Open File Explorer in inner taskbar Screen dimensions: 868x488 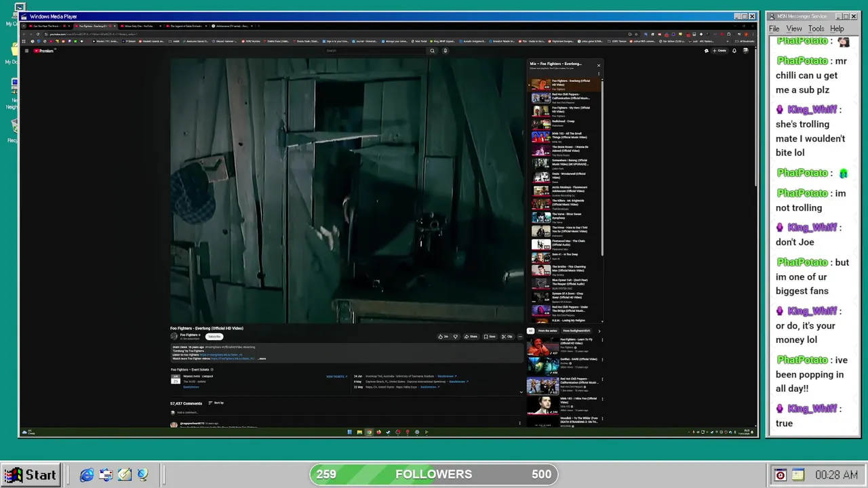point(359,432)
